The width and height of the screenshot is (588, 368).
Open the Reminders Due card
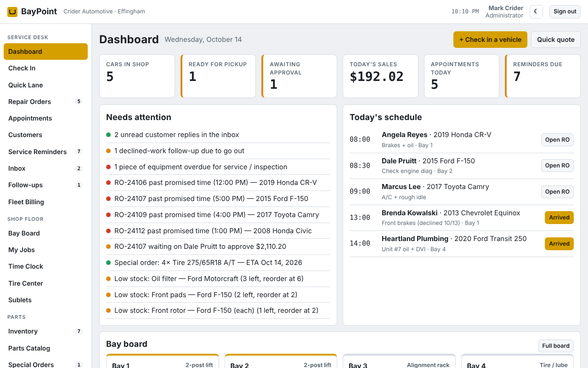543,76
